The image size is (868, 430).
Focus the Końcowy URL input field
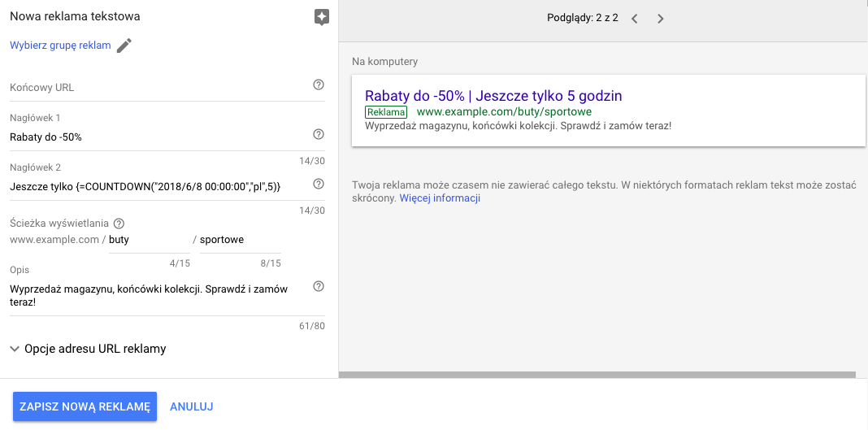159,88
